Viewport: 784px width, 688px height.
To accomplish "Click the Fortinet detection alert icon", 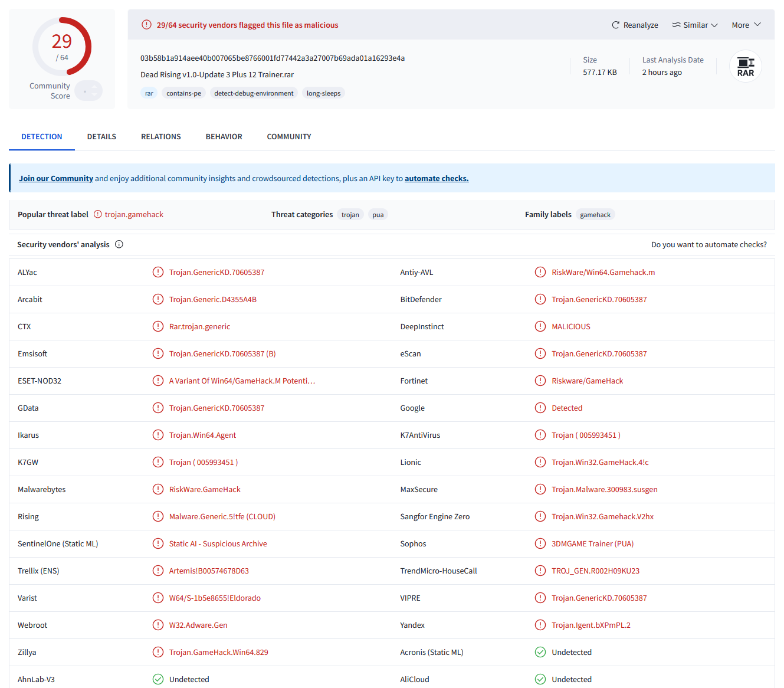I will click(x=540, y=381).
